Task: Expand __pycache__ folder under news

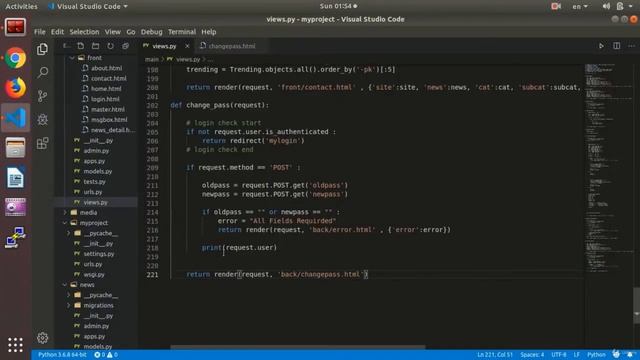Action: [x=69, y=295]
